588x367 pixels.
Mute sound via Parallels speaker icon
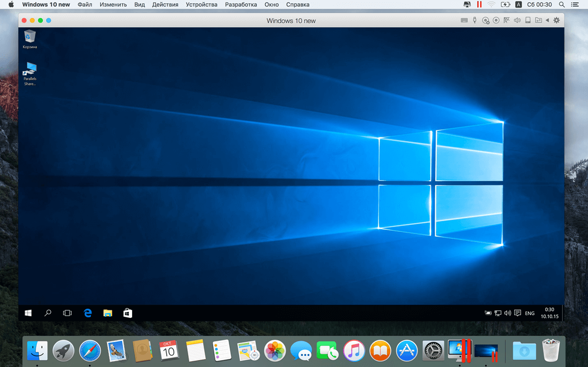[517, 20]
